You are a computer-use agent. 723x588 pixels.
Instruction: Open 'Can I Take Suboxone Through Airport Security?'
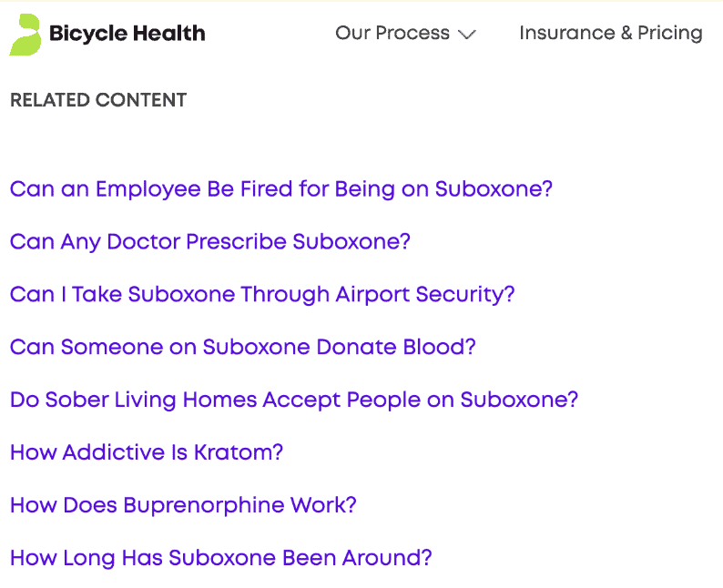tap(262, 295)
